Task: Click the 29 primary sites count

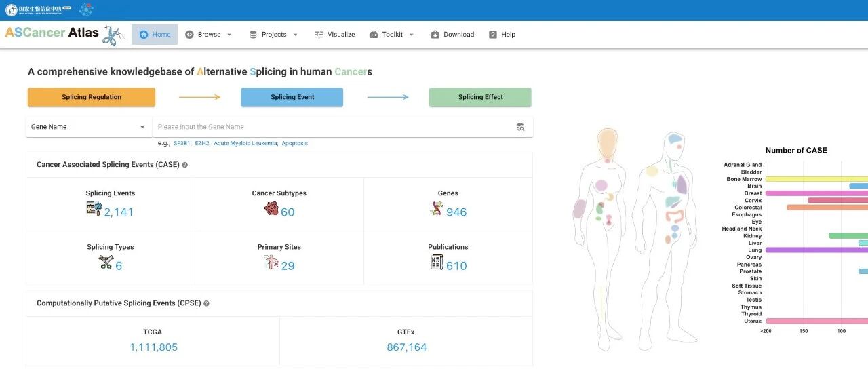Action: [288, 266]
